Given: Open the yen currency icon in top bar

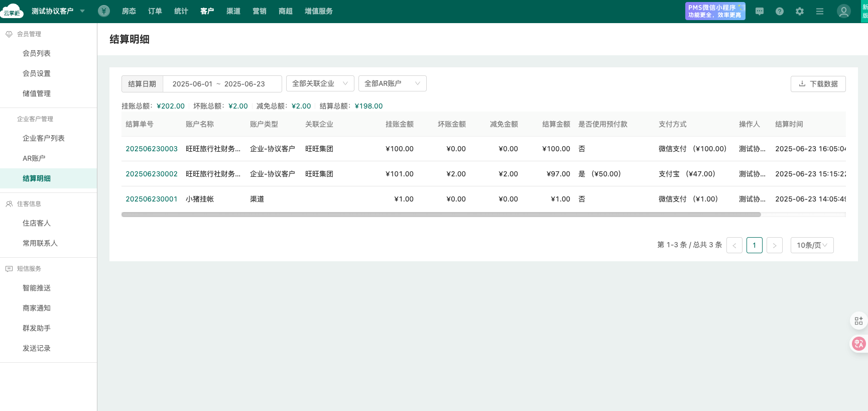Looking at the screenshot, I should pyautogui.click(x=104, y=11).
